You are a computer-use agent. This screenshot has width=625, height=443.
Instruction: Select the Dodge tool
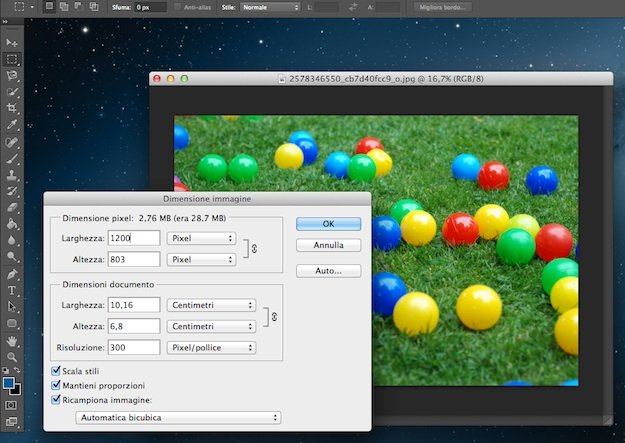click(x=12, y=256)
